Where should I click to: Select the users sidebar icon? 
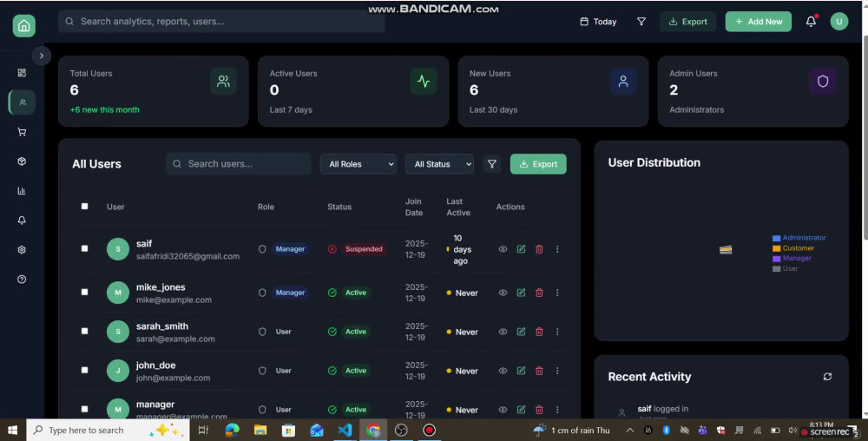(23, 102)
